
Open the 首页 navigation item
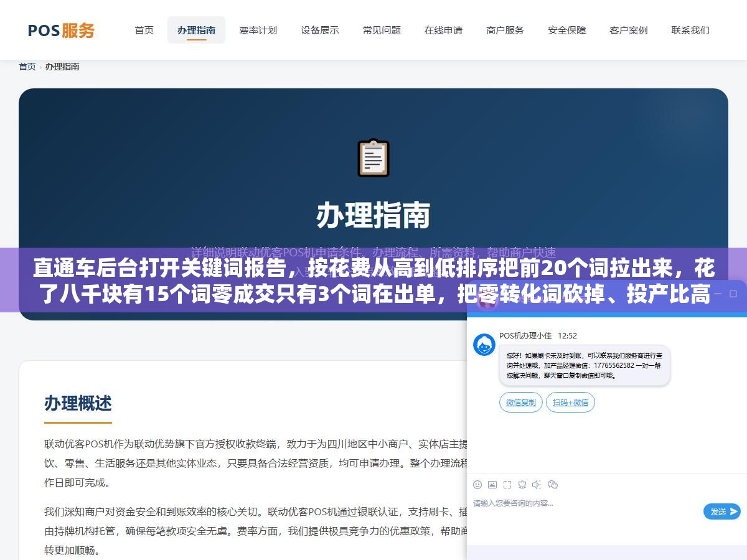click(x=144, y=30)
